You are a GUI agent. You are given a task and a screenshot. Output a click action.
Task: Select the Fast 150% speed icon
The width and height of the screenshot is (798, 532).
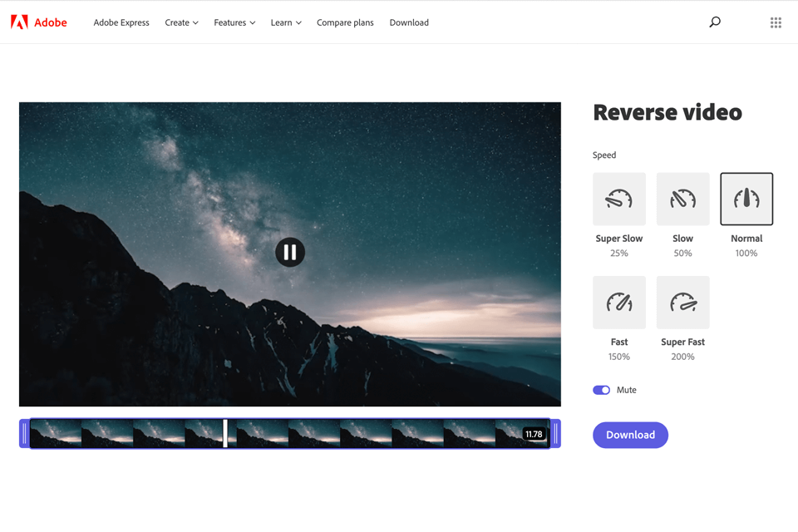pyautogui.click(x=618, y=303)
